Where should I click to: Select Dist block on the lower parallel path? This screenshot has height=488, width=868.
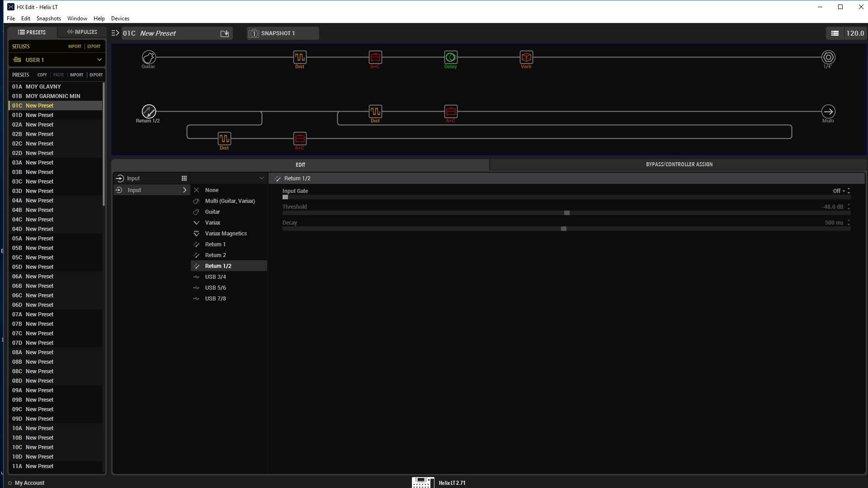(x=224, y=138)
